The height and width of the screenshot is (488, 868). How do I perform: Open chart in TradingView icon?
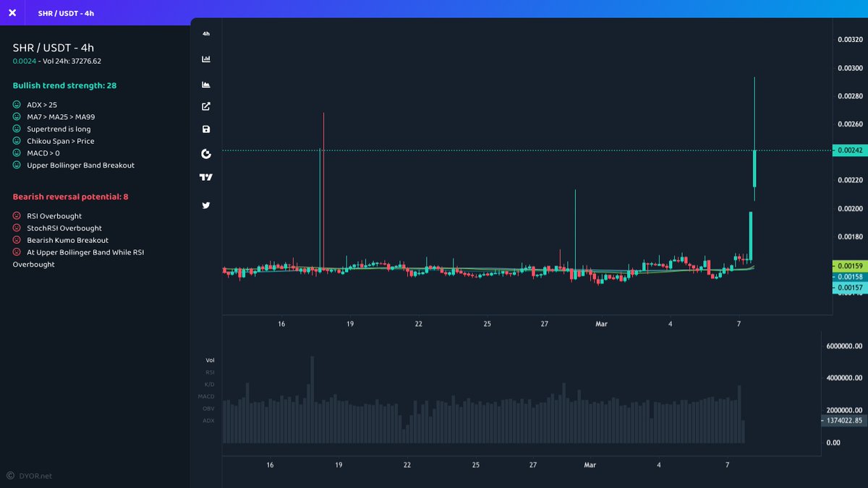(206, 178)
